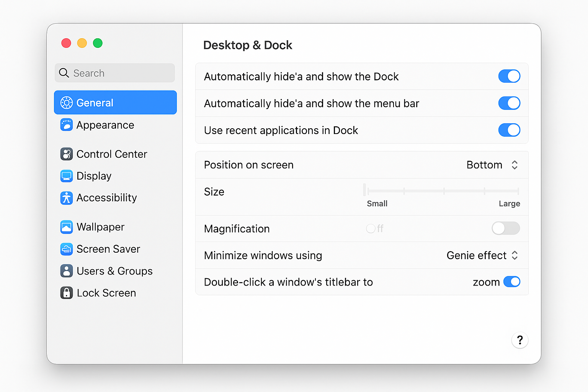
Task: Open Lock Screen label in sidebar
Action: [x=106, y=293]
